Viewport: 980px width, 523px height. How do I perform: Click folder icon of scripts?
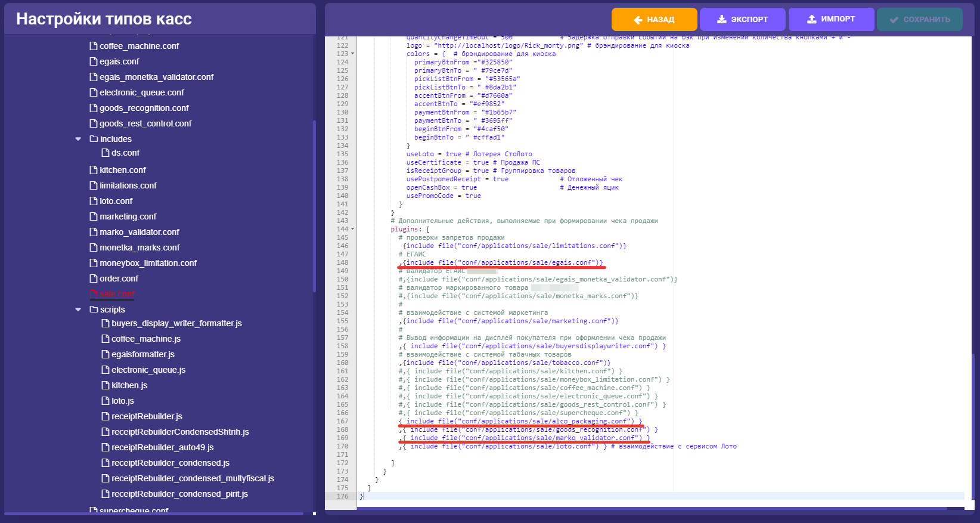pyautogui.click(x=94, y=310)
